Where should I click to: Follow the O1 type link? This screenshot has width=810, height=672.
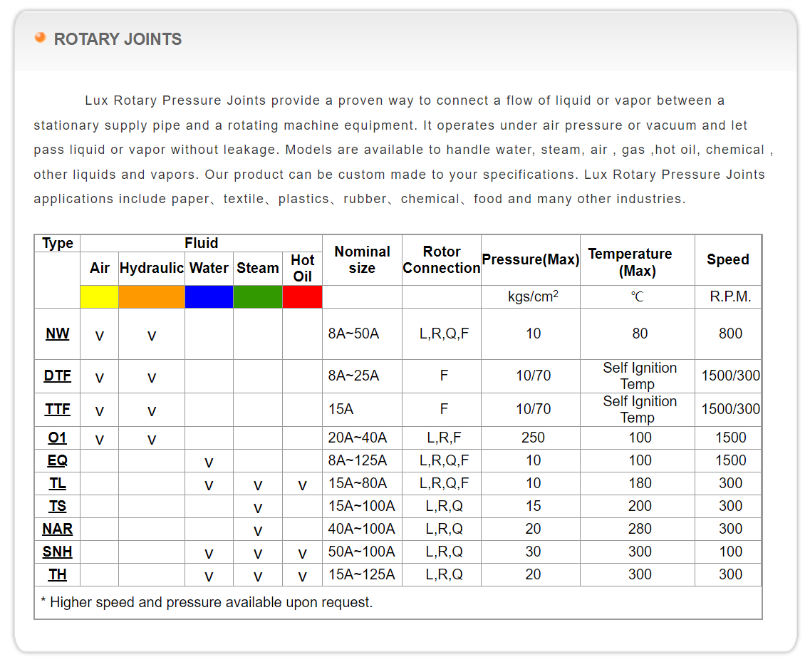(x=57, y=438)
